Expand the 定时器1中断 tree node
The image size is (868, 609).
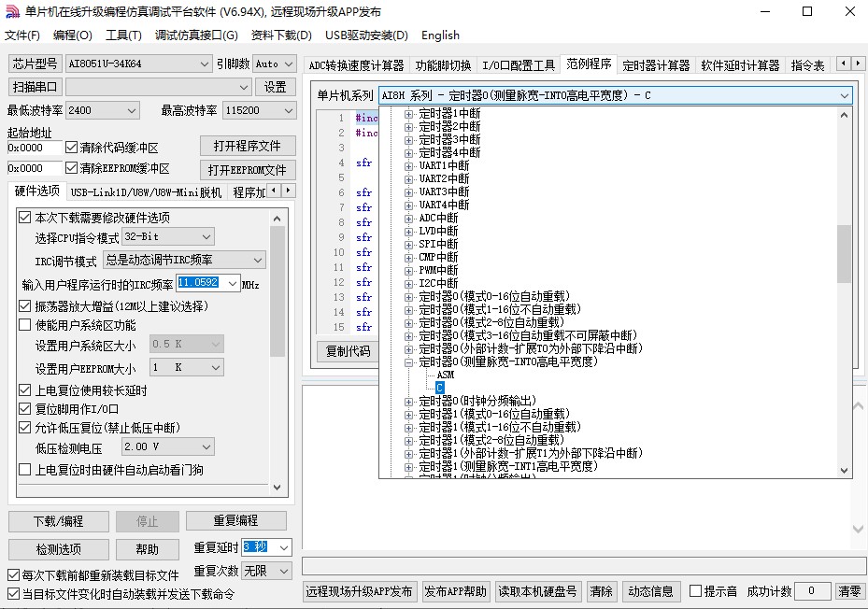(408, 113)
